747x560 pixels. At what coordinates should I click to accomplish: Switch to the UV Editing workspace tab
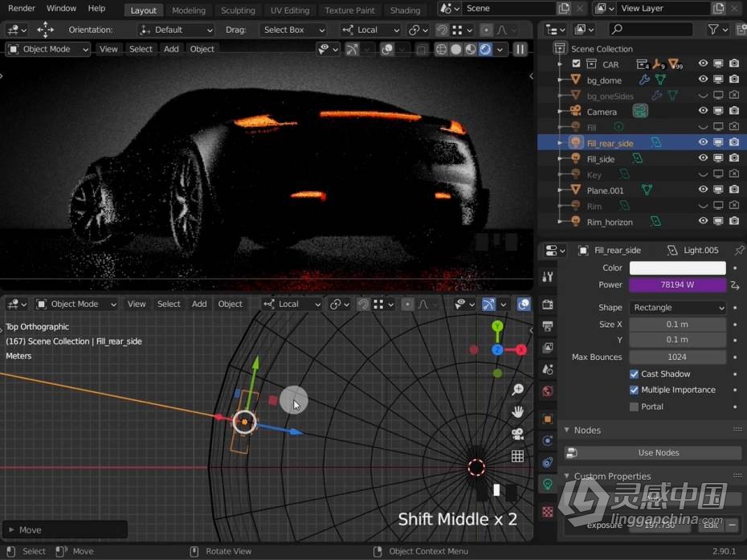pyautogui.click(x=290, y=10)
